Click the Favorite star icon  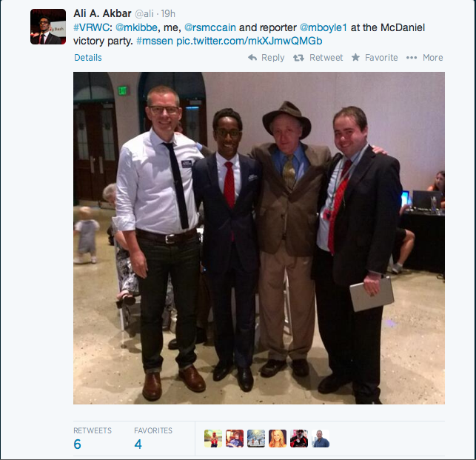pos(355,57)
